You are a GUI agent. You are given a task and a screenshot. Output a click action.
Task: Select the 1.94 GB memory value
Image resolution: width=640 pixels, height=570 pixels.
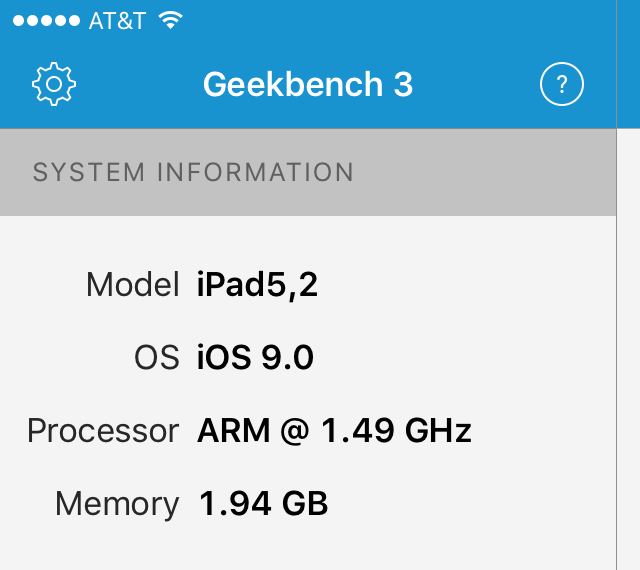tap(263, 503)
